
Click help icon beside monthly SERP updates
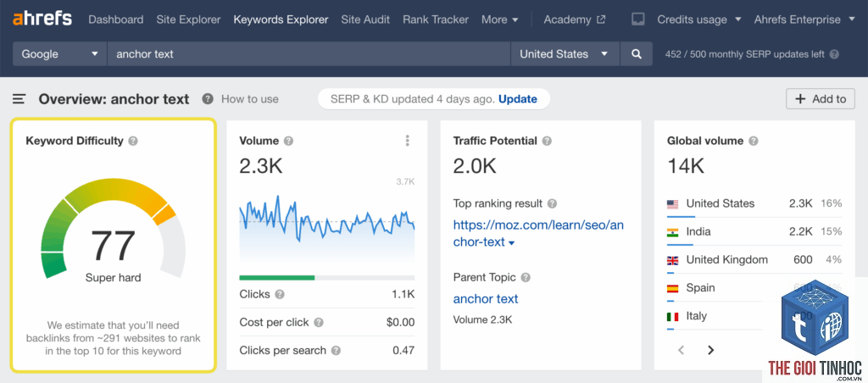pos(834,54)
